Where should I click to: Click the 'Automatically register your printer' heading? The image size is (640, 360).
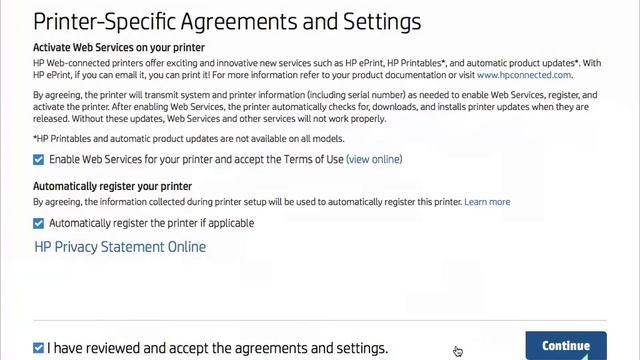point(112,186)
